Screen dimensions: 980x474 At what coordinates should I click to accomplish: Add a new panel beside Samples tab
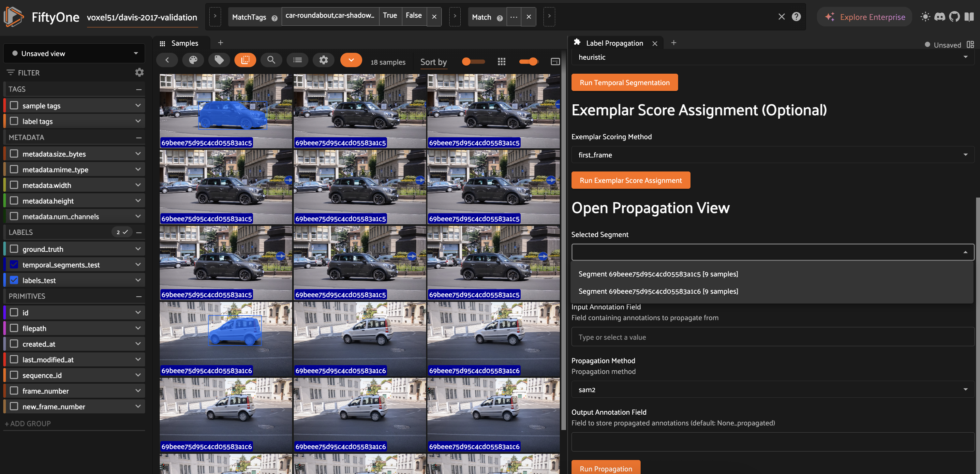(221, 43)
